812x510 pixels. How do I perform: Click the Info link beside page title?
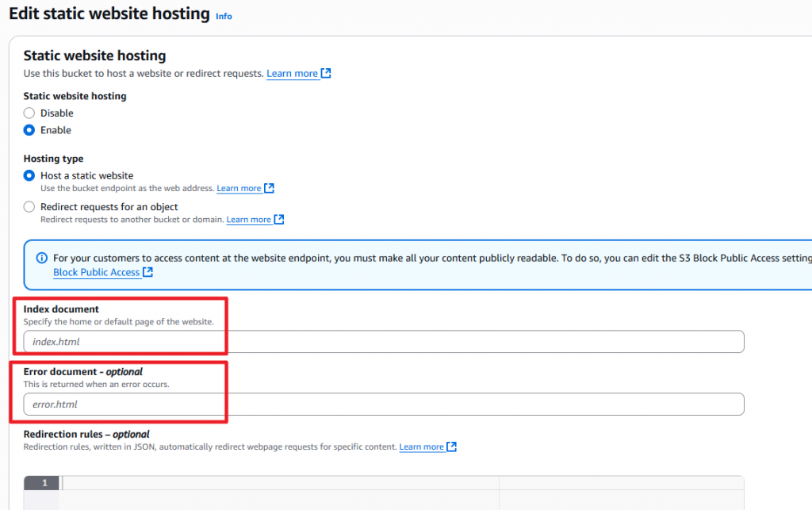(x=224, y=16)
